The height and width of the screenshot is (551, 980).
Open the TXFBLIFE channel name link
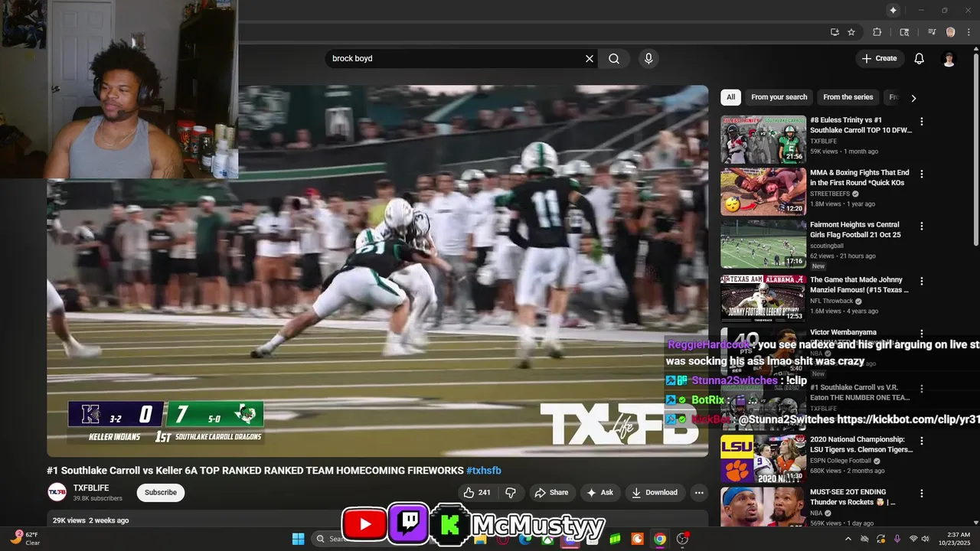click(91, 487)
